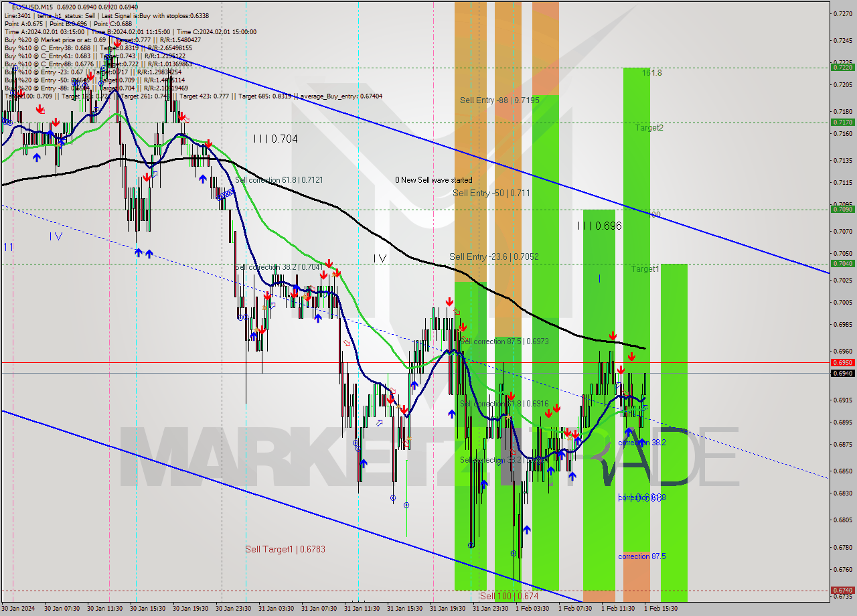The width and height of the screenshot is (857, 616).
Task: Select 'Sell correction 87.5 | 0.6973' label
Action: pos(505,341)
